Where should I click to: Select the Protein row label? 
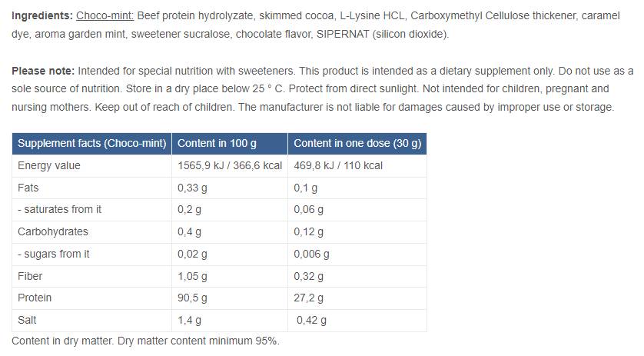(35, 298)
